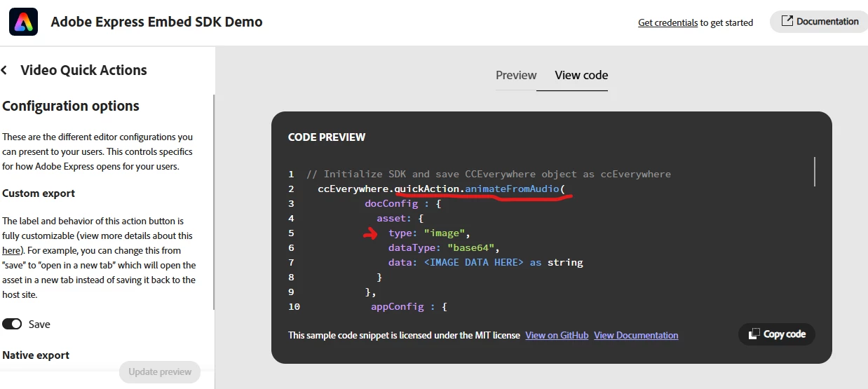Click the 'Adobe Express Embed SDK Demo' title
This screenshot has height=389, width=868.
pos(156,22)
